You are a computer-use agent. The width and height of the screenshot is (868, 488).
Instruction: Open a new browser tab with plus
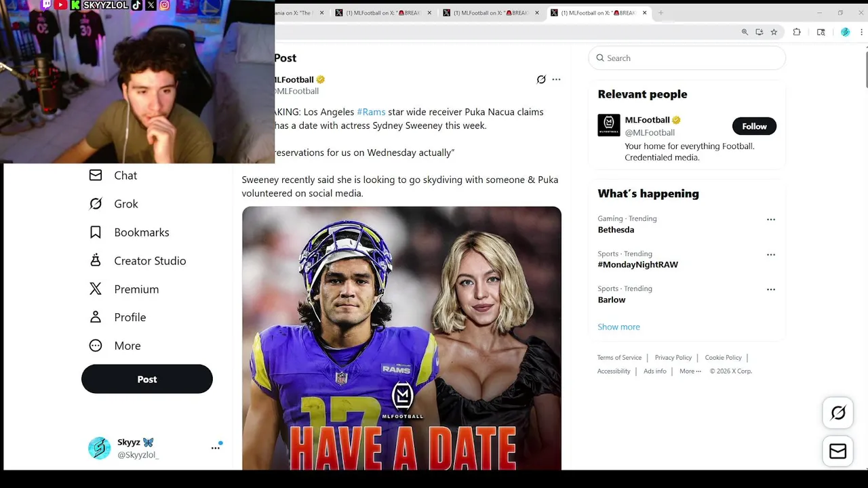click(660, 12)
